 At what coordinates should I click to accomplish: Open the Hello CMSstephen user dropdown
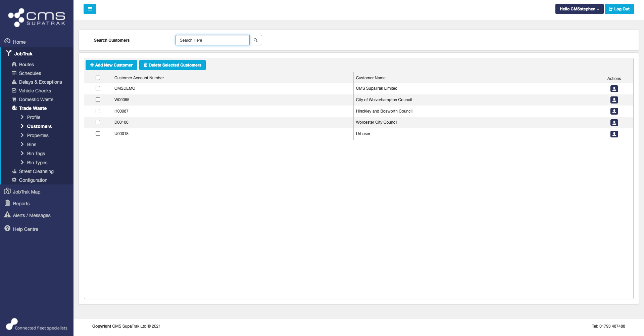pos(579,9)
